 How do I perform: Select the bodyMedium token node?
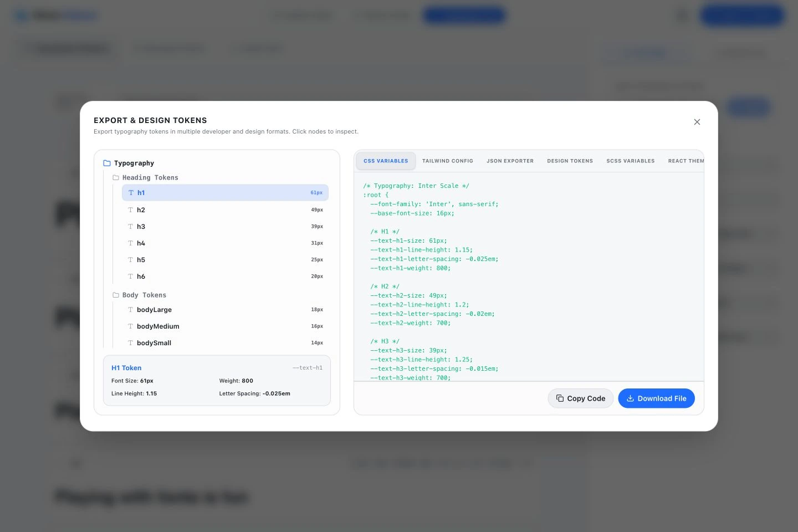tap(225, 326)
